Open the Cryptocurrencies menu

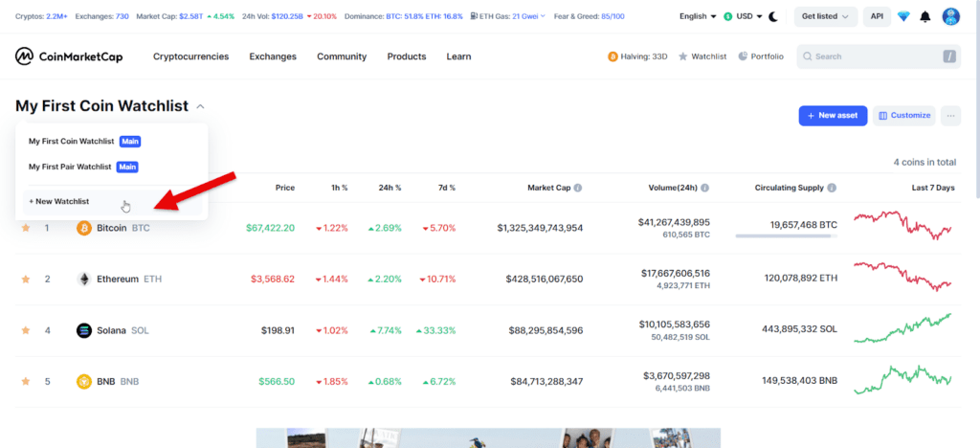point(190,56)
